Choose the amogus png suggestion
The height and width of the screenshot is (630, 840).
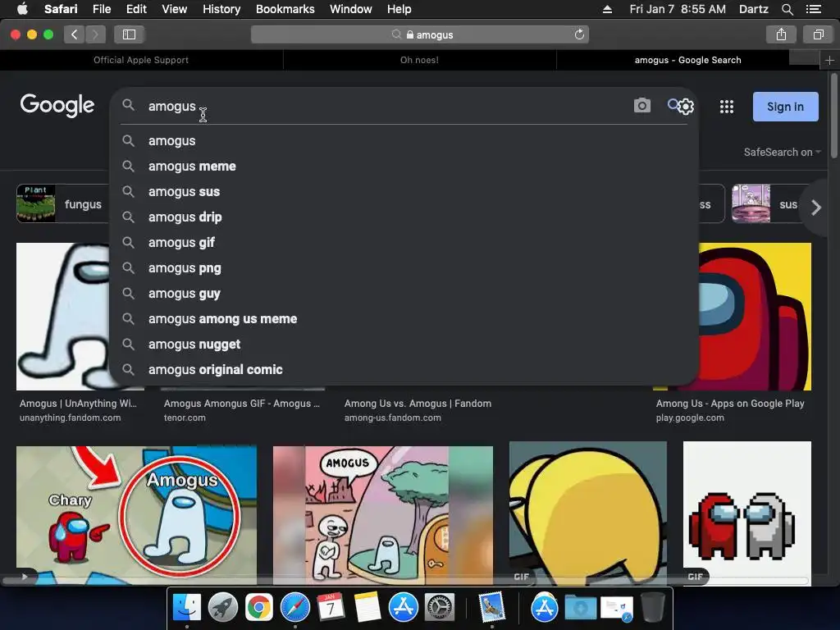coord(404,268)
